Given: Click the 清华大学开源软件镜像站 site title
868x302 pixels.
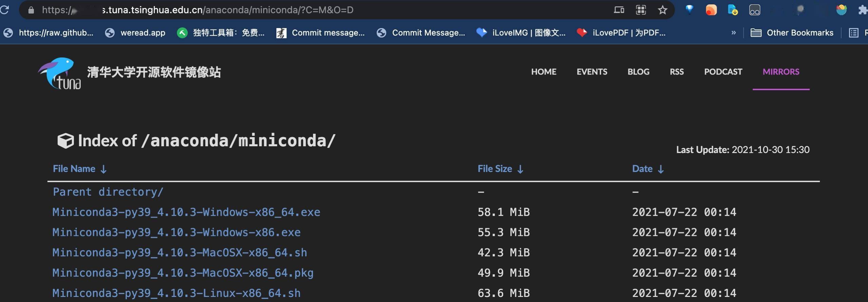Looking at the screenshot, I should (x=154, y=72).
